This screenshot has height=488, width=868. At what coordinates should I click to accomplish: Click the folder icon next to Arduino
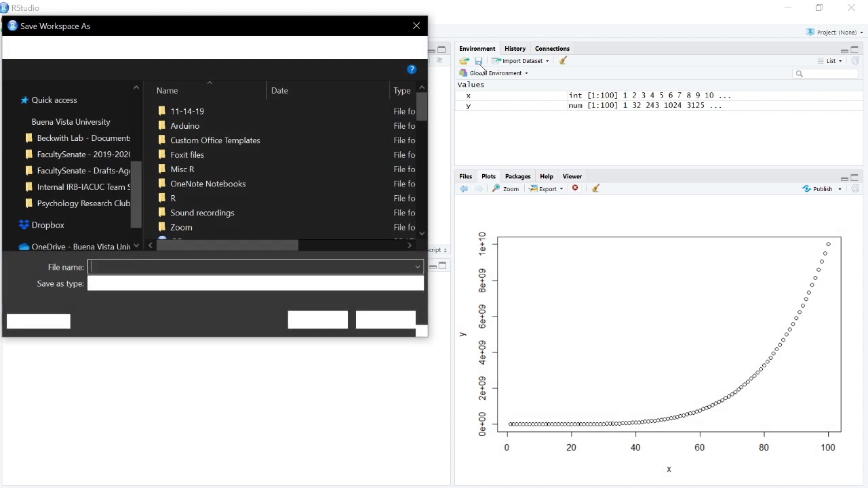[x=162, y=126]
